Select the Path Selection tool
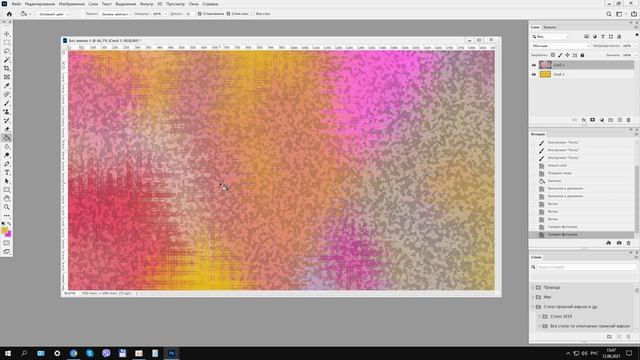 click(x=7, y=181)
